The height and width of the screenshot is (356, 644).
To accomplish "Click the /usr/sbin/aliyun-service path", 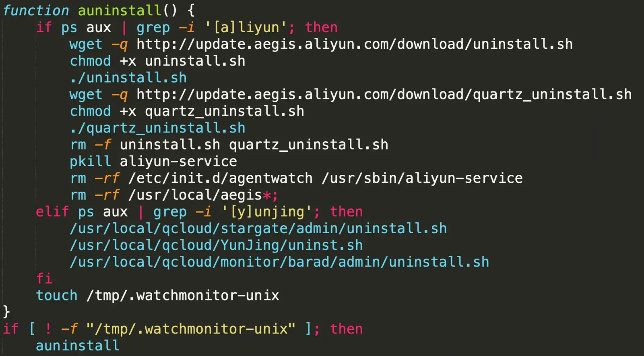I will [x=422, y=178].
